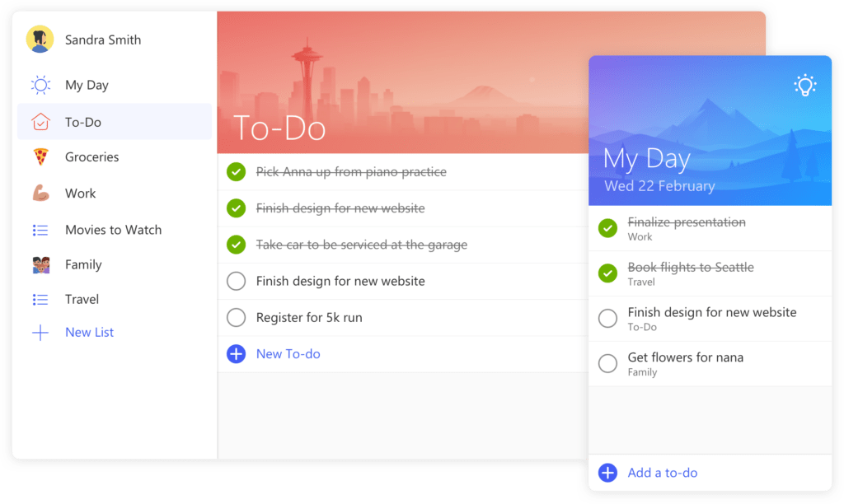Click Add a to-do in My Day panel
The width and height of the screenshot is (844, 504).
point(662,473)
